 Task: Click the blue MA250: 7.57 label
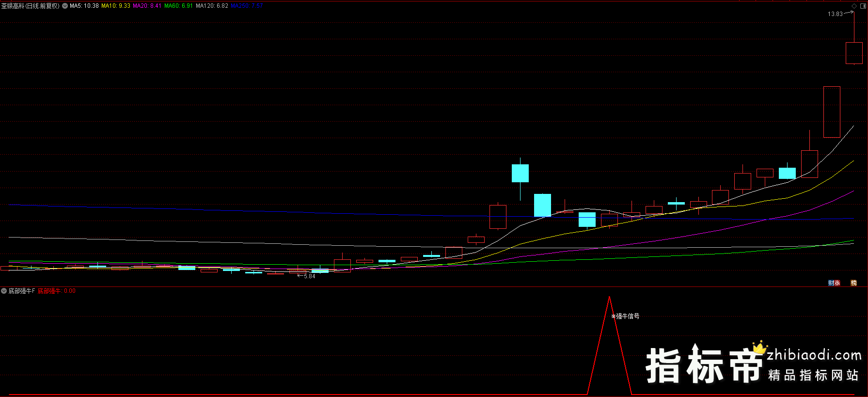pyautogui.click(x=247, y=6)
